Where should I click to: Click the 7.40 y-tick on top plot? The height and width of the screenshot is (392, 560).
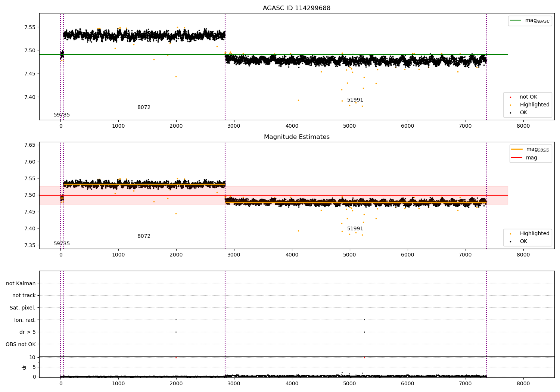[x=30, y=97]
